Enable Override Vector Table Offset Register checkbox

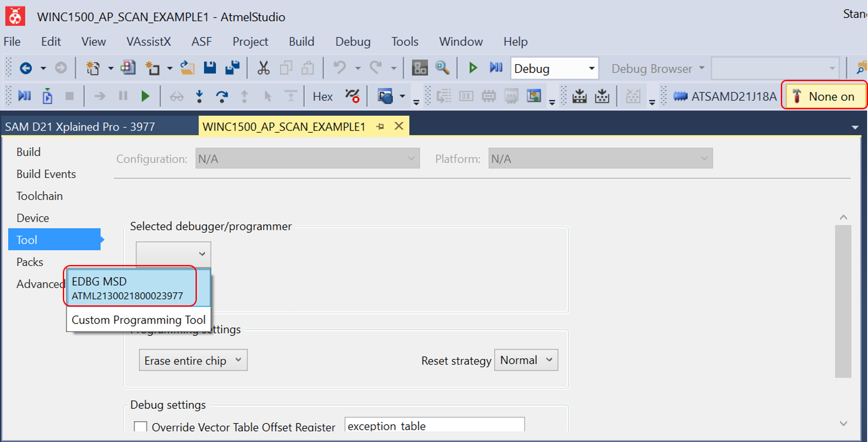click(x=140, y=427)
